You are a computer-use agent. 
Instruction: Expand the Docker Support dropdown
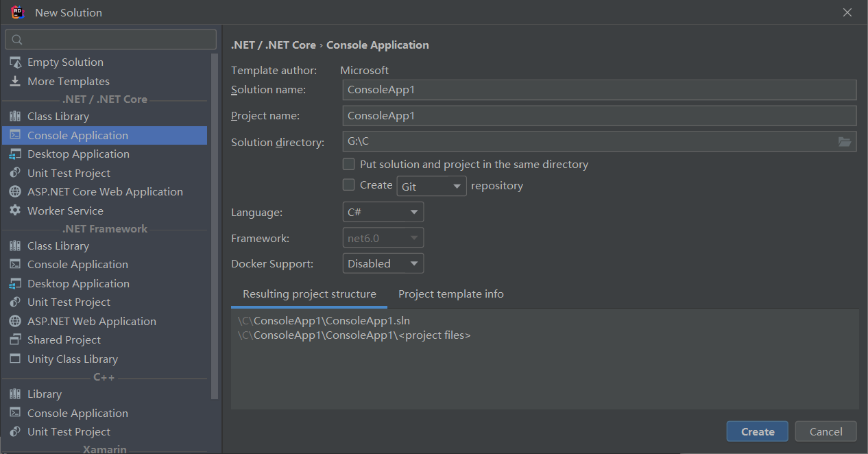pos(383,264)
